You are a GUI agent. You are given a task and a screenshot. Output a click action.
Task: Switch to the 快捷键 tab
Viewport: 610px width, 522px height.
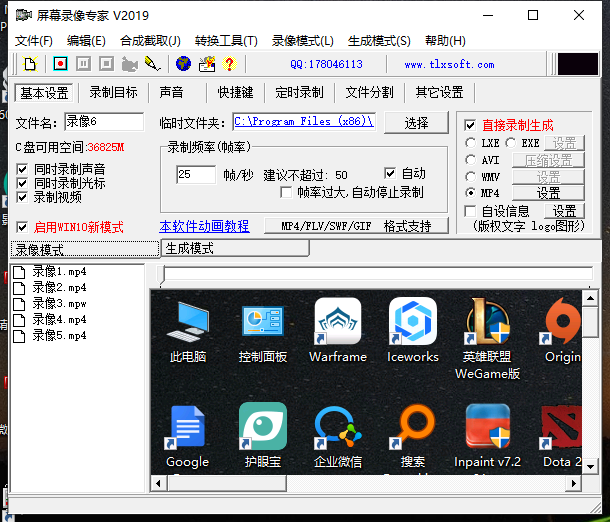pos(235,93)
